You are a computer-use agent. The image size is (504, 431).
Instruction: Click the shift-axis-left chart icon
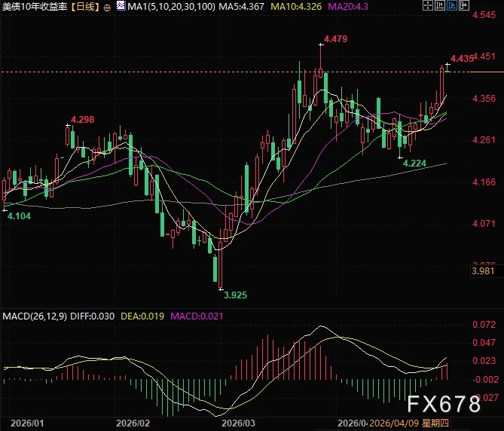(440, 5)
